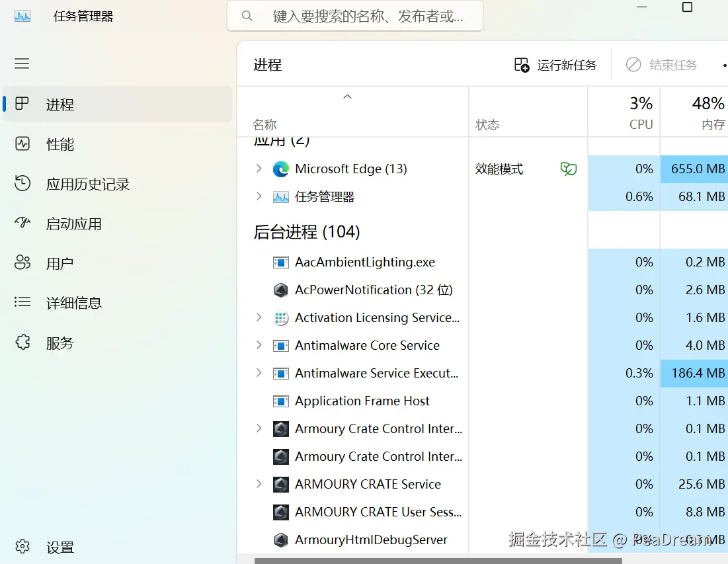Click the efficiency mode green leaf icon
The width and height of the screenshot is (728, 564).
tap(569, 169)
